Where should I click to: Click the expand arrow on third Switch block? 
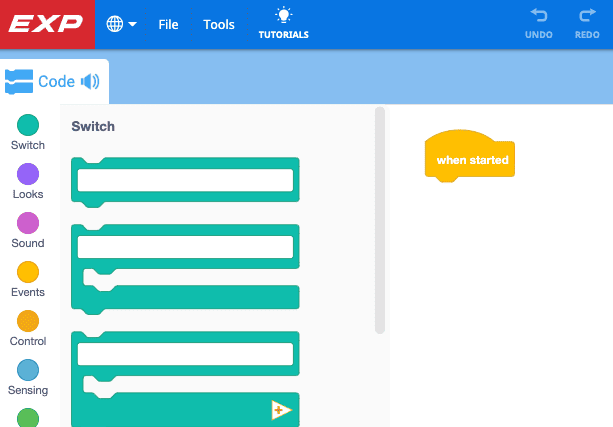point(281,410)
